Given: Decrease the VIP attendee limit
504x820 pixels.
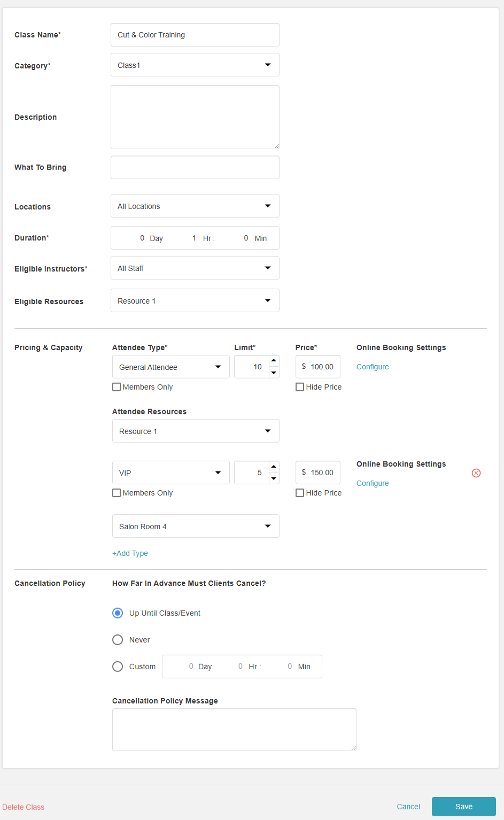Looking at the screenshot, I should click(x=274, y=478).
